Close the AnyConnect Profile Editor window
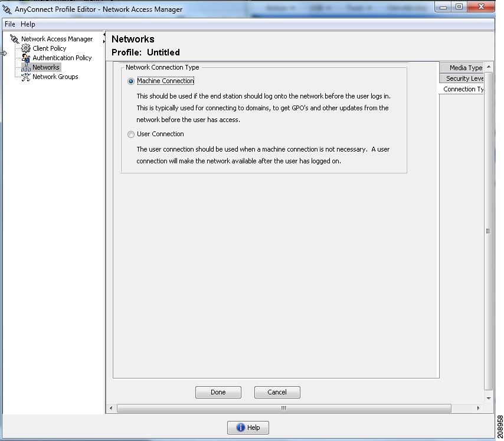504x441 pixels. [x=481, y=6]
